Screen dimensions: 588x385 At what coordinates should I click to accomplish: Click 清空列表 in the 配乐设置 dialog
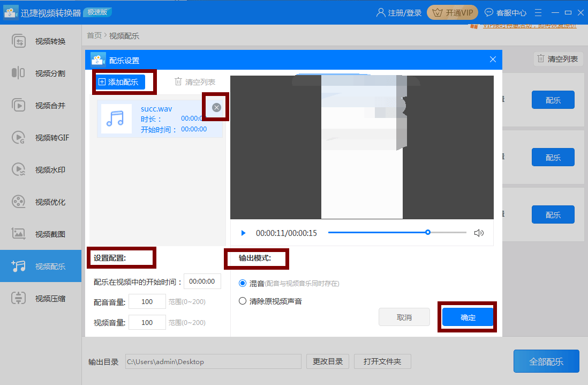pyautogui.click(x=195, y=82)
